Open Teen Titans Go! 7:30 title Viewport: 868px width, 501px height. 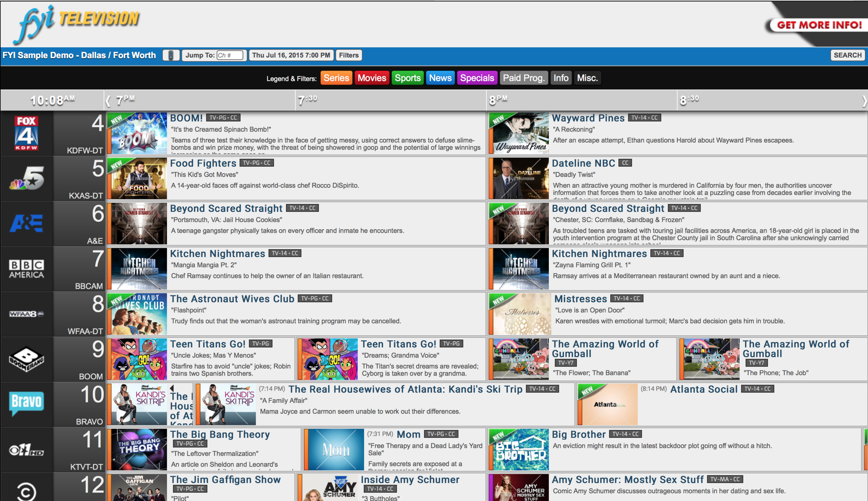coord(398,344)
